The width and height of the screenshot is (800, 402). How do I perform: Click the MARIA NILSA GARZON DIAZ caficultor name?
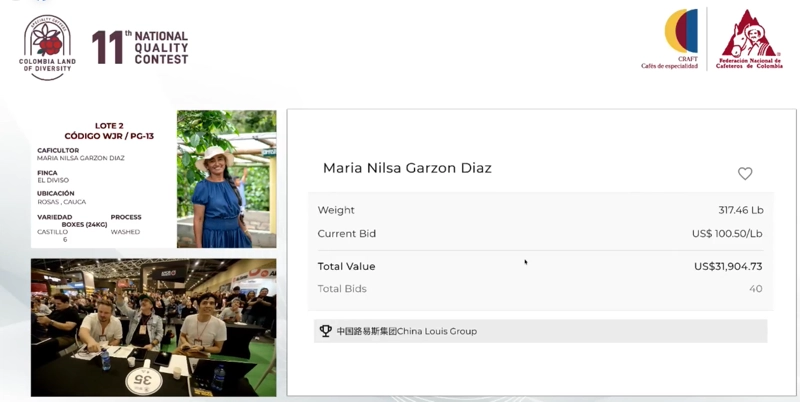[x=81, y=158]
